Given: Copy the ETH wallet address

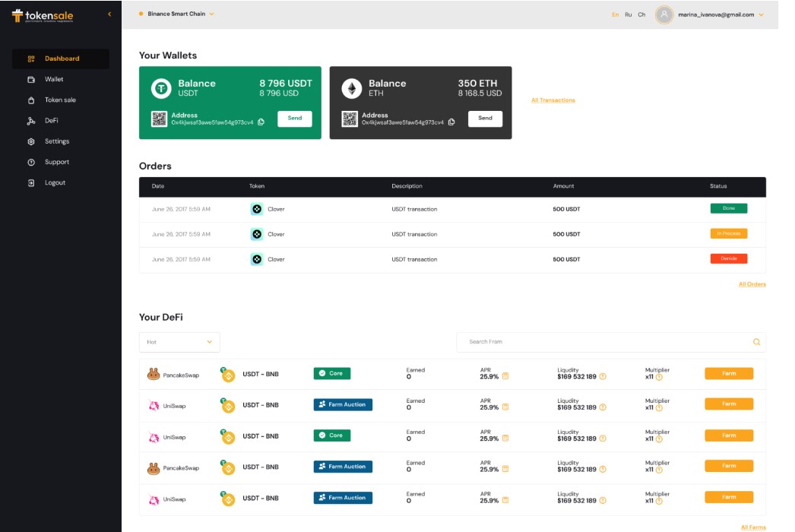Looking at the screenshot, I should 451,122.
